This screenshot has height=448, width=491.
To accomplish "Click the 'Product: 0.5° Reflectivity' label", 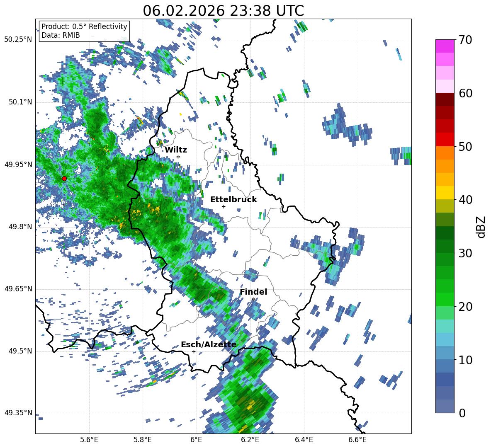I will tap(84, 26).
